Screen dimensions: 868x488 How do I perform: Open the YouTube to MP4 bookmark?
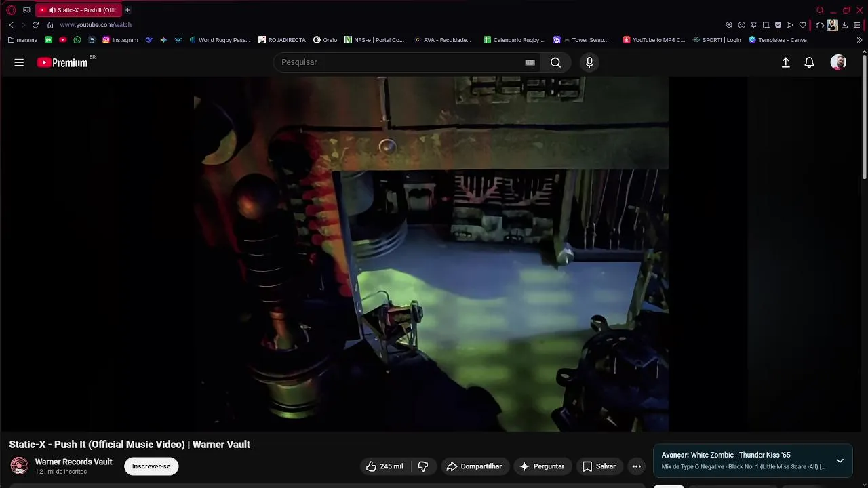(x=654, y=40)
